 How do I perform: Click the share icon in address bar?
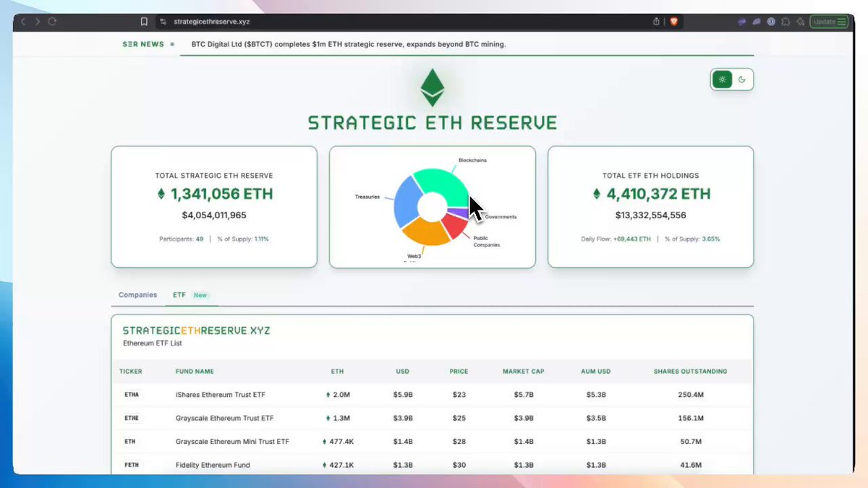(x=656, y=22)
